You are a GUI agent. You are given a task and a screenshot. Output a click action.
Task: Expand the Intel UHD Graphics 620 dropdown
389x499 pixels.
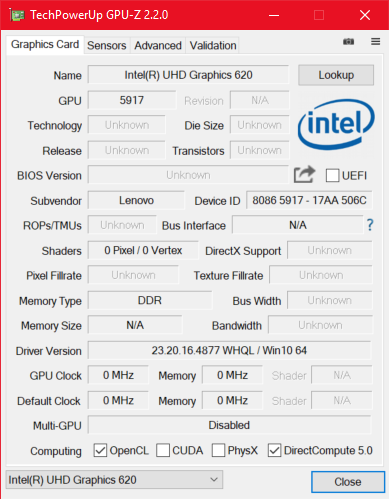(114, 480)
